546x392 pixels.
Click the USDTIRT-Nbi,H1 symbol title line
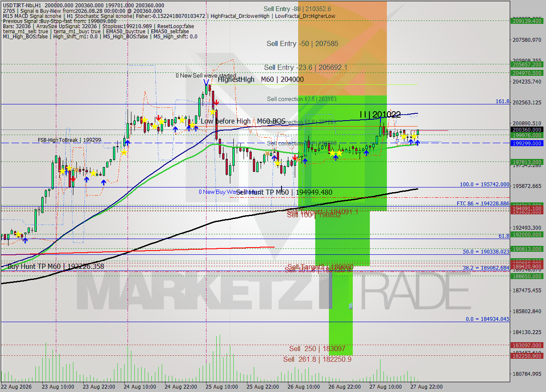[x=83, y=5]
